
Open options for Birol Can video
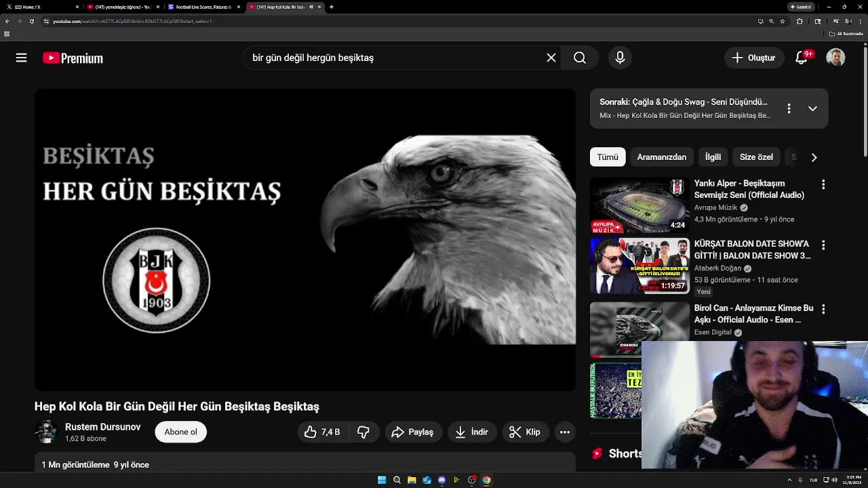coord(823,309)
